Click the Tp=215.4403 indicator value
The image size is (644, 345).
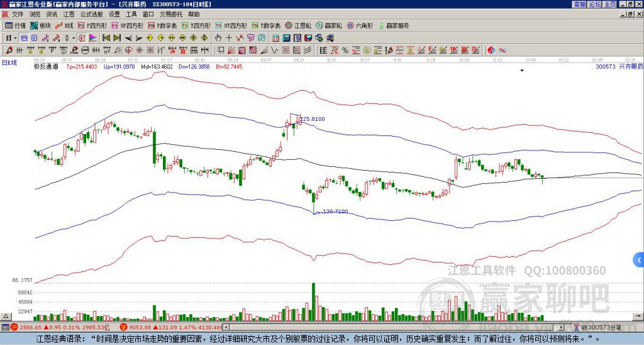click(82, 66)
